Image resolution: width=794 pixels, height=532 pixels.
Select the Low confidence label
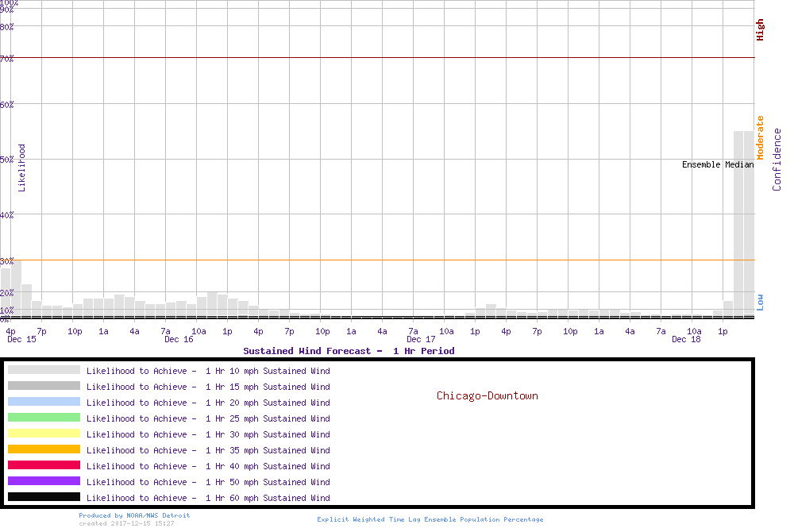click(760, 302)
